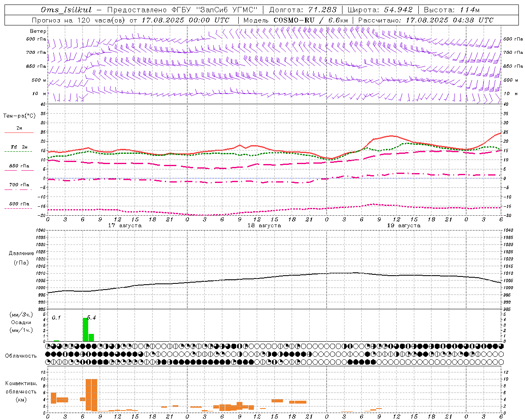
Task: Click the Долгота: 71.283 longitude field
Action: (x=303, y=10)
